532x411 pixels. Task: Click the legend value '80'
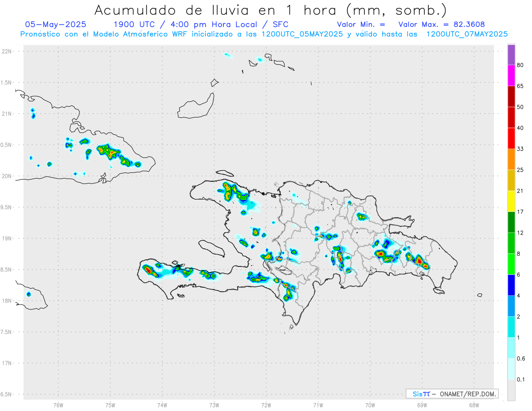[x=520, y=65]
